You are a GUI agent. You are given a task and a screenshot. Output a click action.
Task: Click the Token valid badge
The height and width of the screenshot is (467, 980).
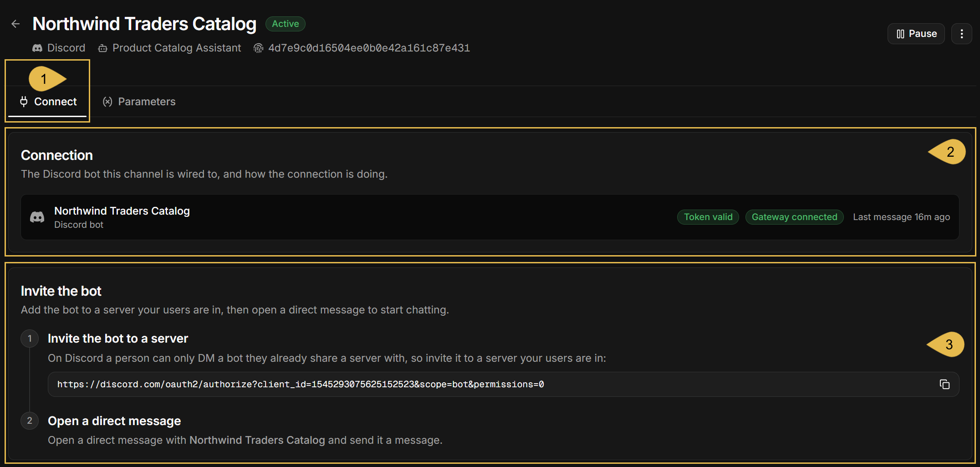(x=708, y=217)
